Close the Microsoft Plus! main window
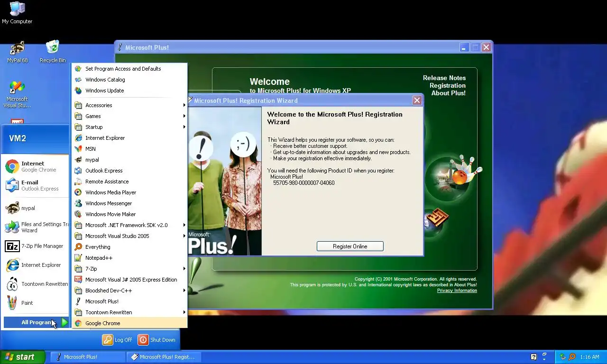The image size is (607, 364). (x=486, y=47)
